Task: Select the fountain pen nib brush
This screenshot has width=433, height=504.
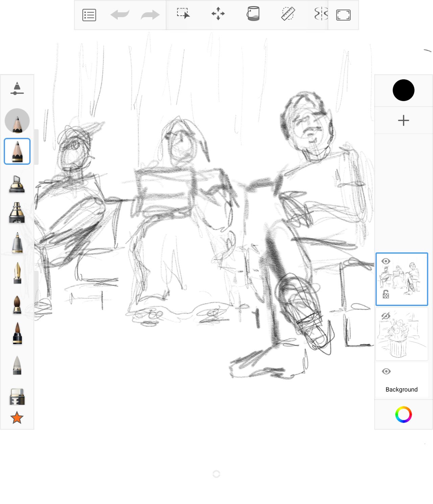Action: [17, 273]
